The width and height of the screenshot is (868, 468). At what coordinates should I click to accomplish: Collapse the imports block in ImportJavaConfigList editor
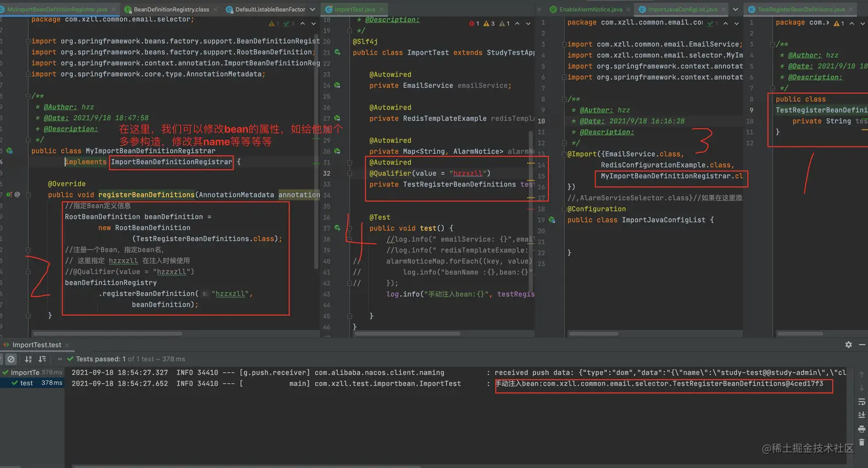564,44
